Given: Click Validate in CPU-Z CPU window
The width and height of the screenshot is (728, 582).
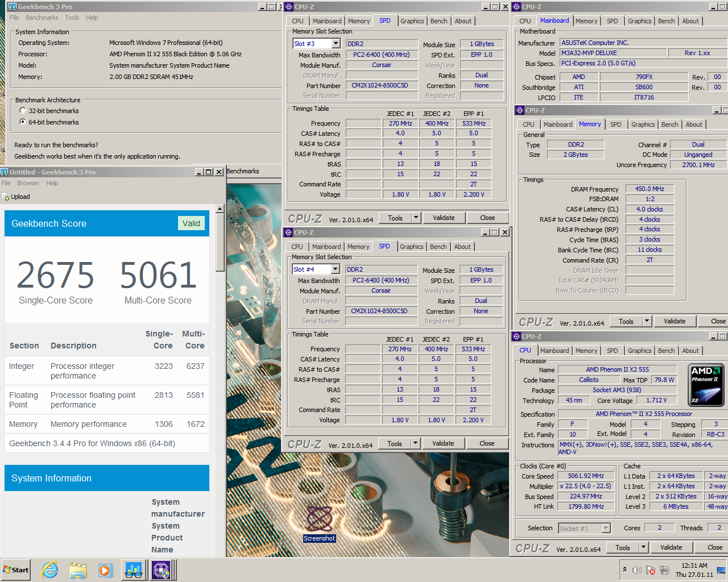Looking at the screenshot, I should click(671, 547).
